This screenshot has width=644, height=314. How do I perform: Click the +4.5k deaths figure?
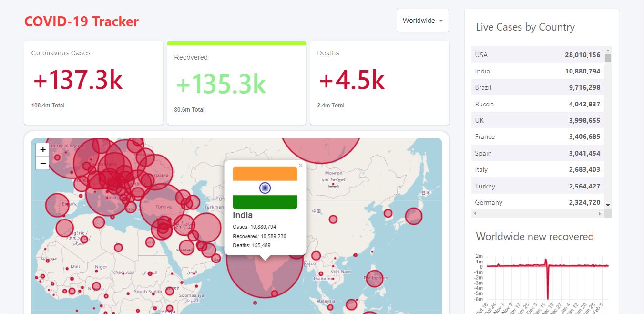[352, 79]
